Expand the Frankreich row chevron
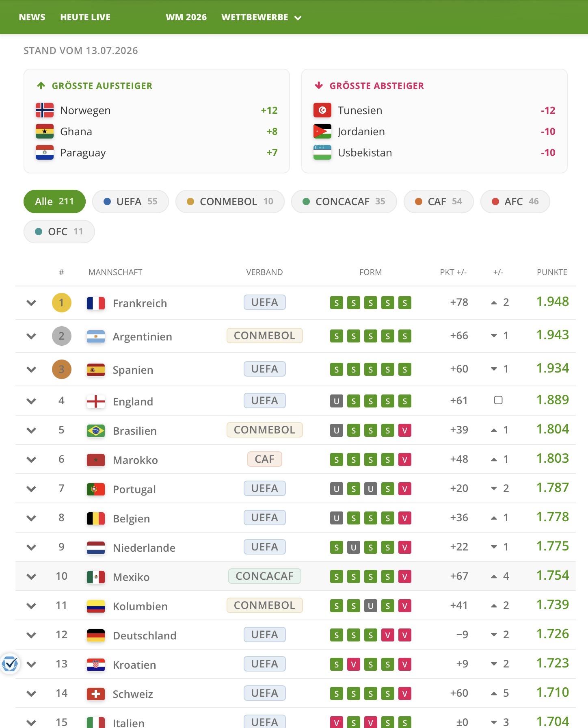The width and height of the screenshot is (588, 728). click(31, 303)
